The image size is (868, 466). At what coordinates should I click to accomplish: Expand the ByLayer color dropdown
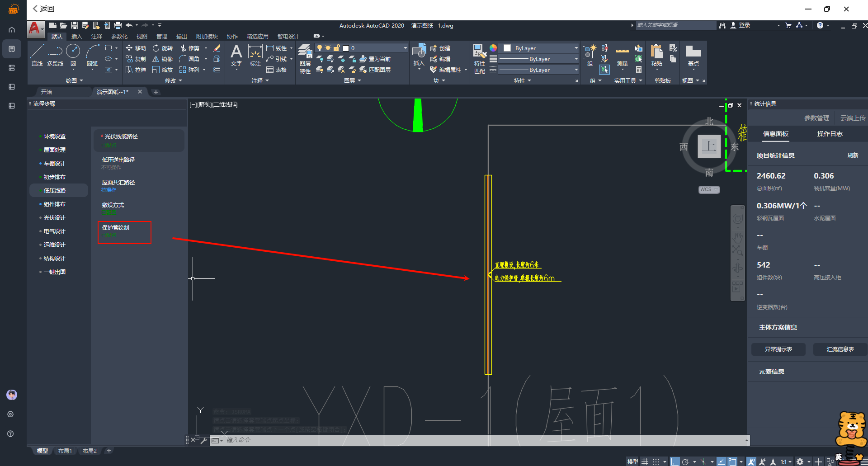pos(576,48)
